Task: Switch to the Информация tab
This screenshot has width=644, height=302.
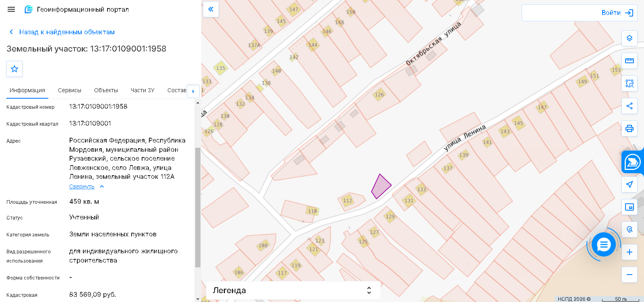Action: coord(27,90)
